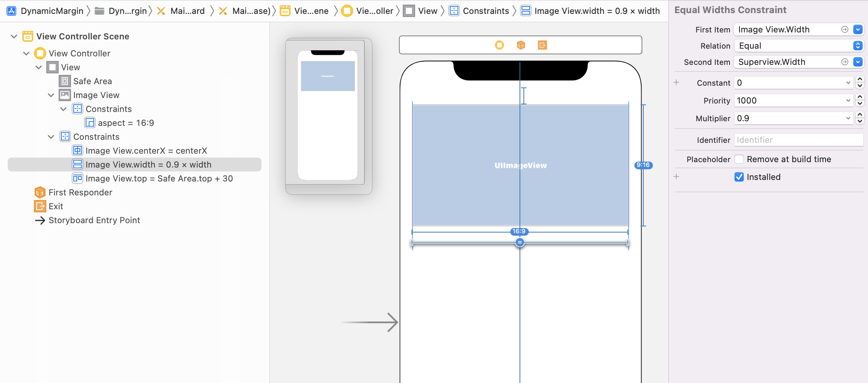Image resolution: width=868 pixels, height=383 pixels.
Task: Toggle Remove at build time checkbox
Action: (x=739, y=159)
